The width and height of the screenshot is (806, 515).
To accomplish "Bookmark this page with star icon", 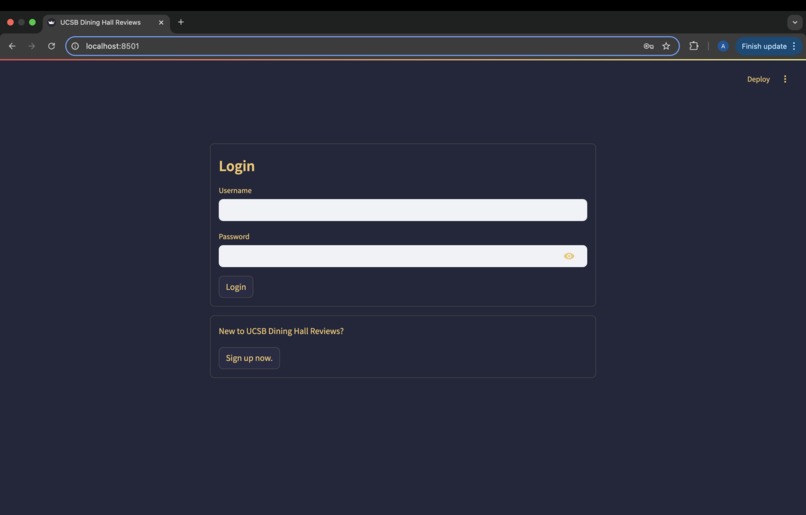I will coord(666,46).
